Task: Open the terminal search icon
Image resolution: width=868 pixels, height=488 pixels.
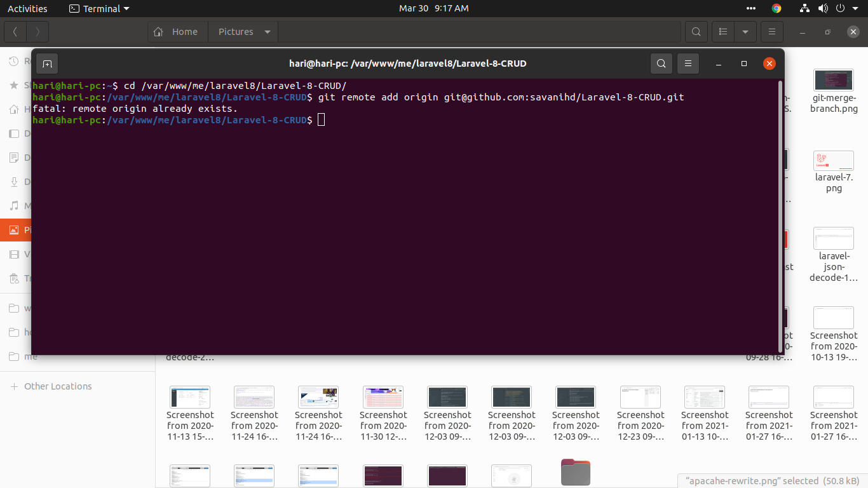Action: 661,63
